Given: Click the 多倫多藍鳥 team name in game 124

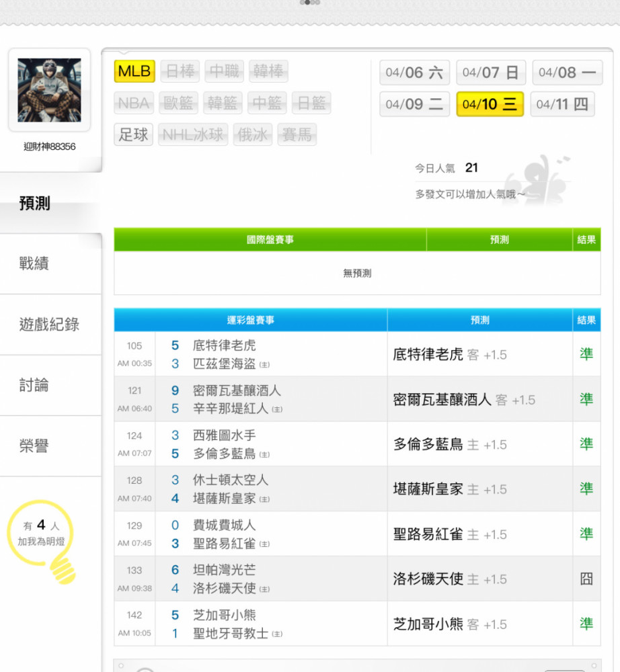Looking at the screenshot, I should click(224, 454).
